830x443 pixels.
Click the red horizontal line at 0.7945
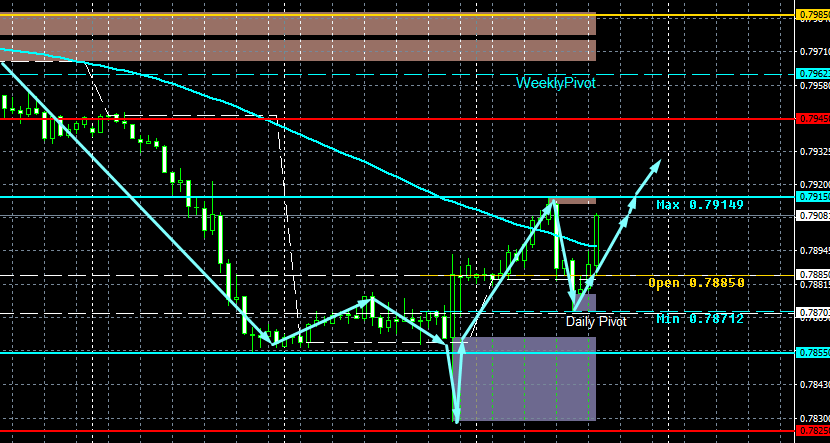point(397,119)
